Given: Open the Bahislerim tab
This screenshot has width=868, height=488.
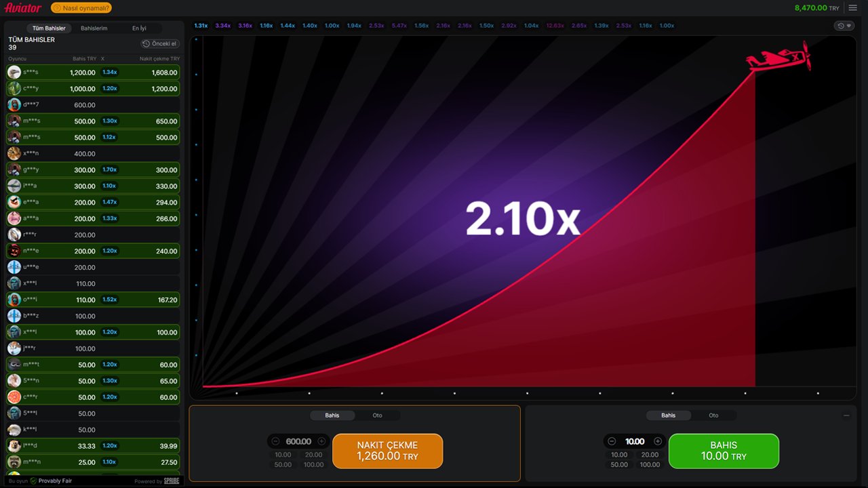Looking at the screenshot, I should coord(94,28).
